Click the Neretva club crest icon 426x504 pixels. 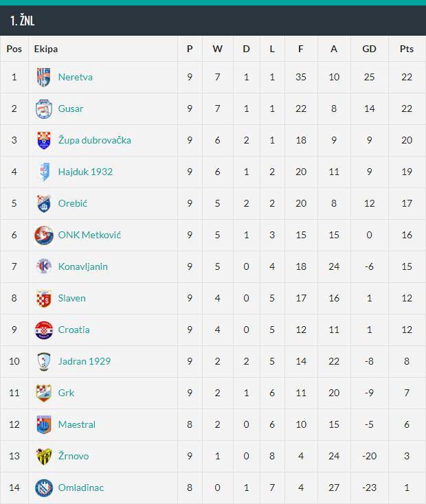[43, 77]
